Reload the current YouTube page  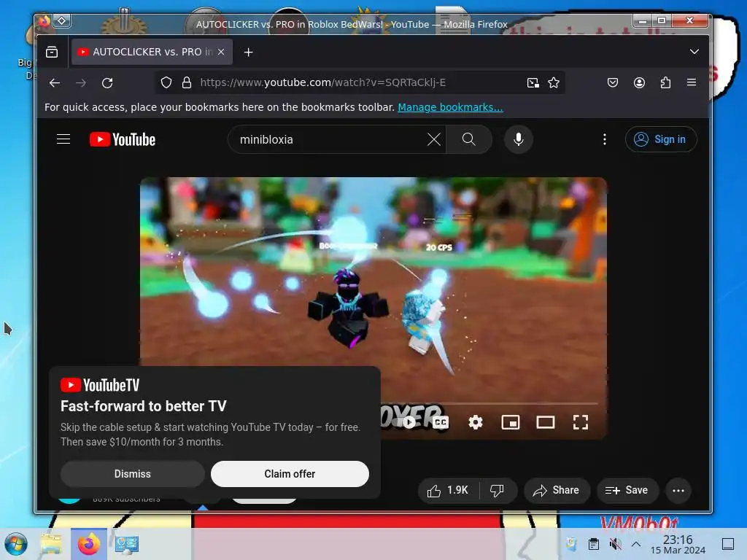coord(107,83)
